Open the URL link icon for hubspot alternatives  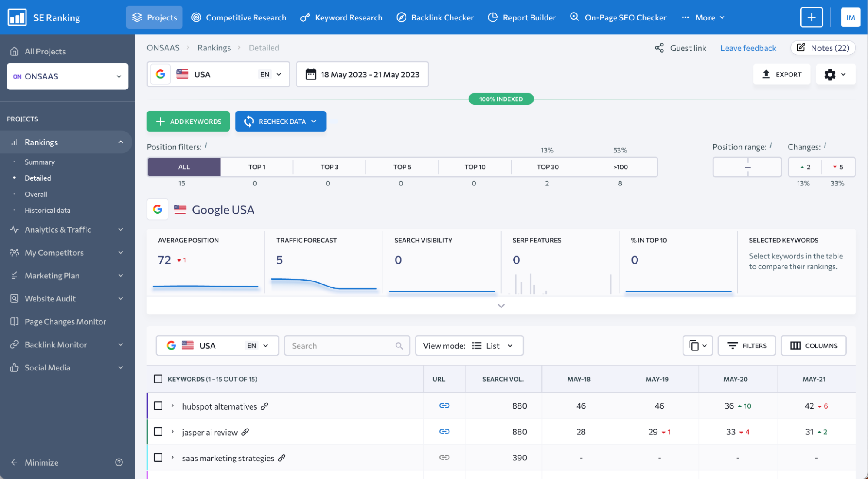444,406
